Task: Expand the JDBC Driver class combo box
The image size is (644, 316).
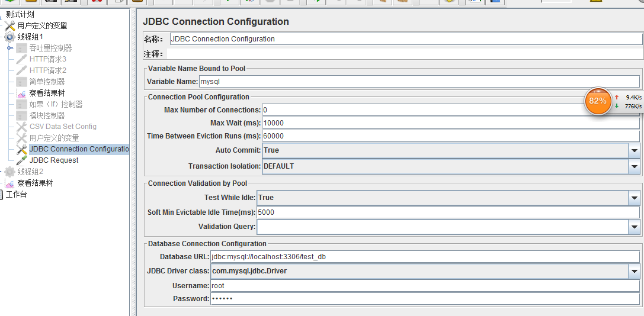Action: [634, 272]
